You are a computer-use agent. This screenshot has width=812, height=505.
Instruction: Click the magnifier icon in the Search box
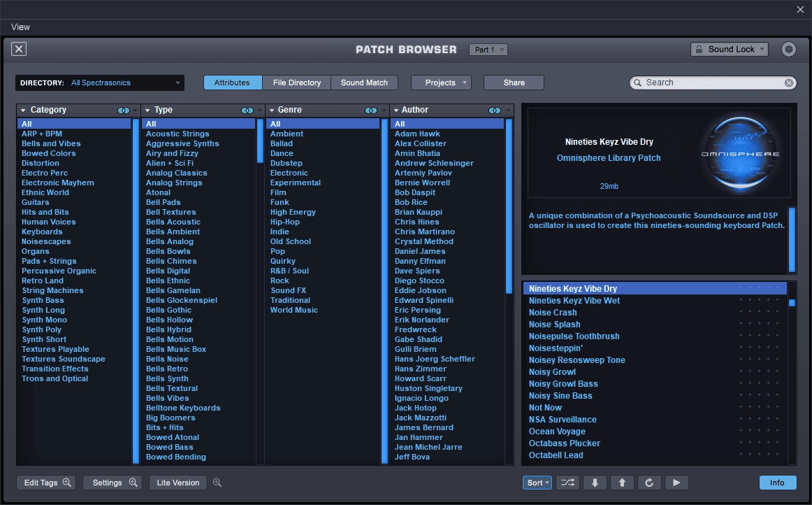[x=638, y=83]
